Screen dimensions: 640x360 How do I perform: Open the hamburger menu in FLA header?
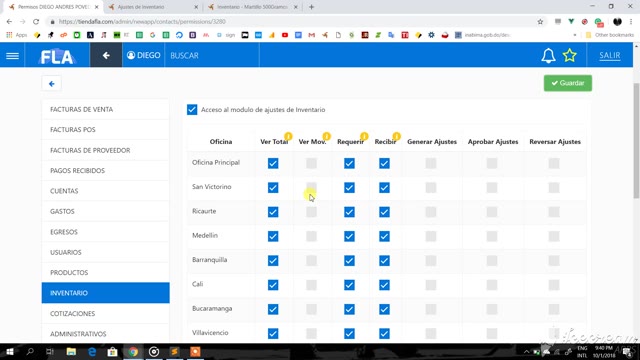tap(12, 56)
